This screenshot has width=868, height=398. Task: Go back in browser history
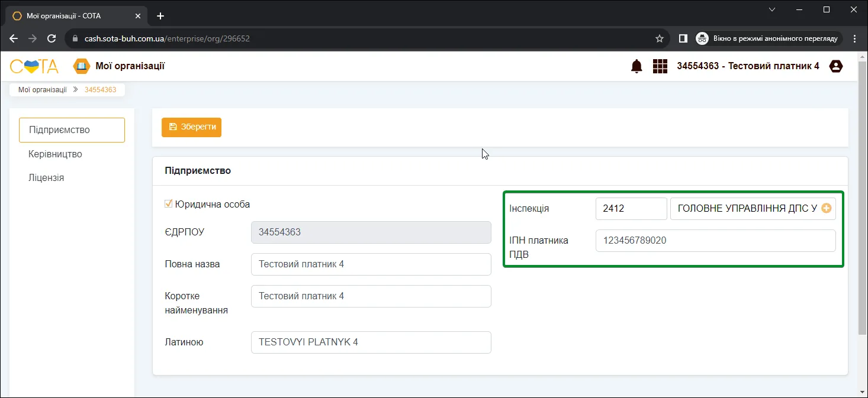tap(14, 38)
